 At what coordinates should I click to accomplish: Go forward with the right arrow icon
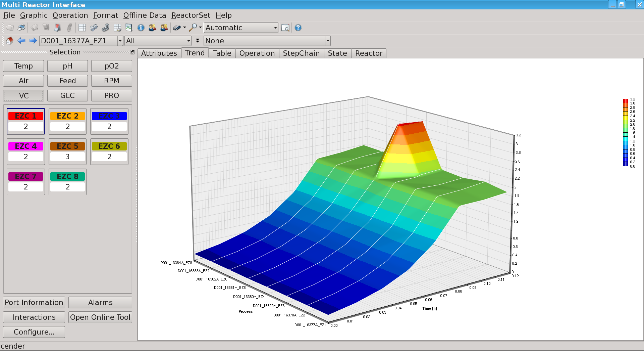tap(33, 41)
